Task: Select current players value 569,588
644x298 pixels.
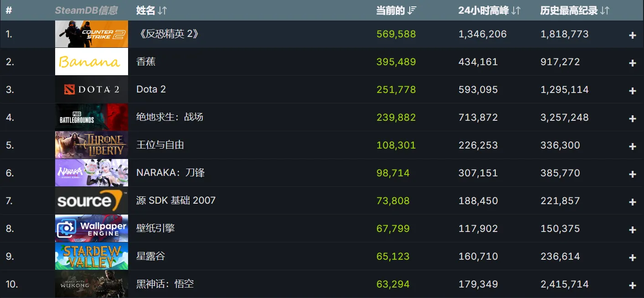Action: click(396, 34)
